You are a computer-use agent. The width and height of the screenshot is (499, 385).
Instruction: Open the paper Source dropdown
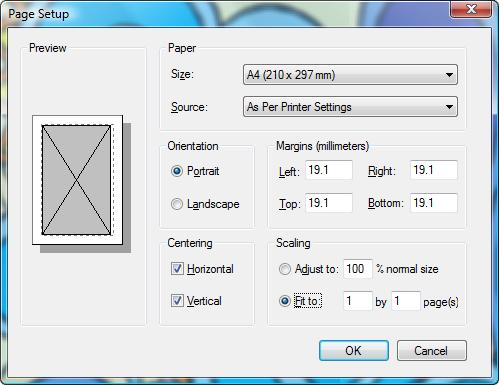350,107
